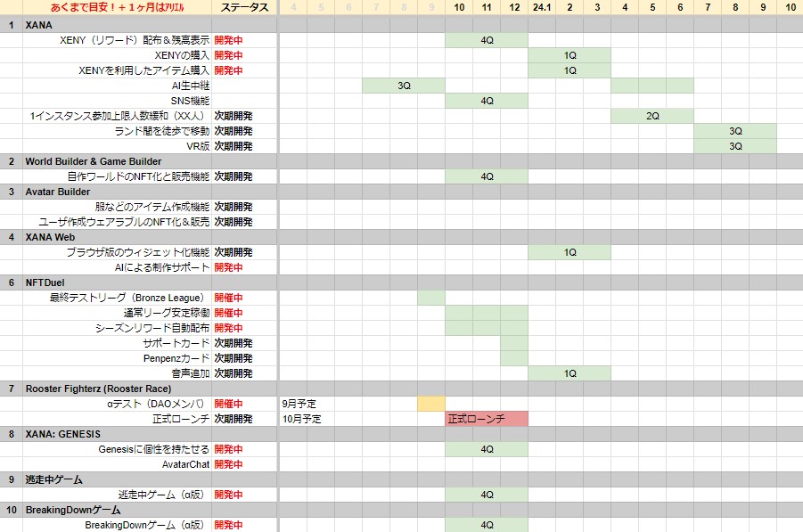Select the 通常リーグ安定稼働 row label
Screen dimensions: 803x532
click(x=167, y=313)
